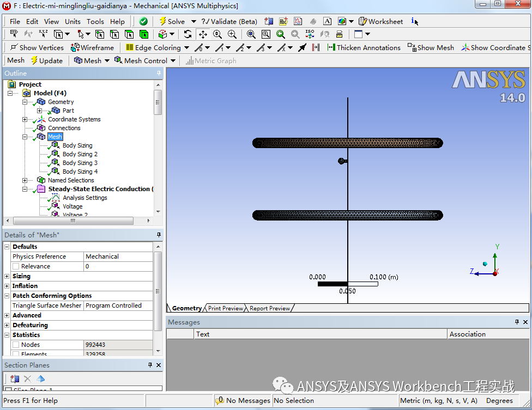The width and height of the screenshot is (532, 410).
Task: Pin the Outline panel
Action: pyautogui.click(x=159, y=73)
